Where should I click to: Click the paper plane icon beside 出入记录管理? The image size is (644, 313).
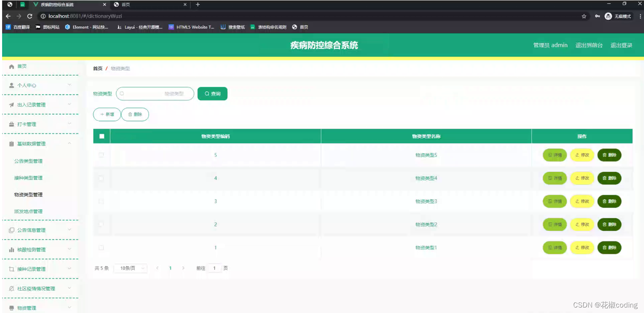pyautogui.click(x=12, y=105)
